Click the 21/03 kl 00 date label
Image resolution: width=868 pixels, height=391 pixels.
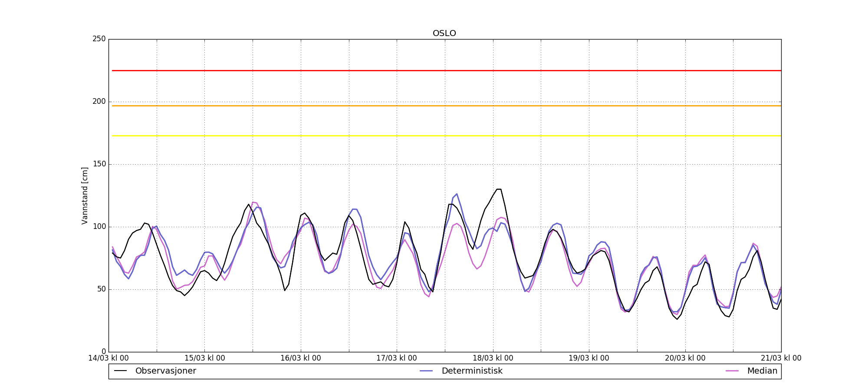click(781, 358)
